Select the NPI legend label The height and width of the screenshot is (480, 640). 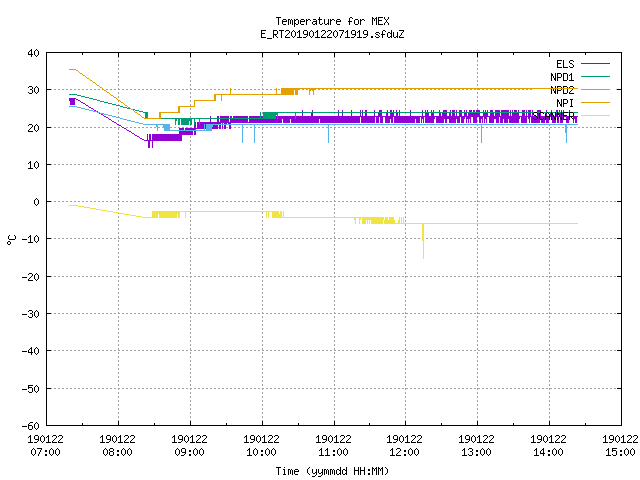click(565, 103)
